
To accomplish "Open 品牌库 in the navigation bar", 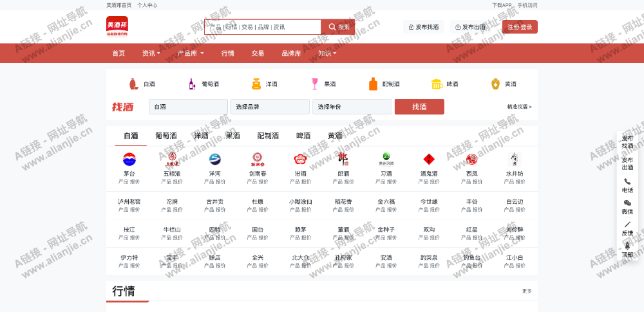I will (291, 53).
